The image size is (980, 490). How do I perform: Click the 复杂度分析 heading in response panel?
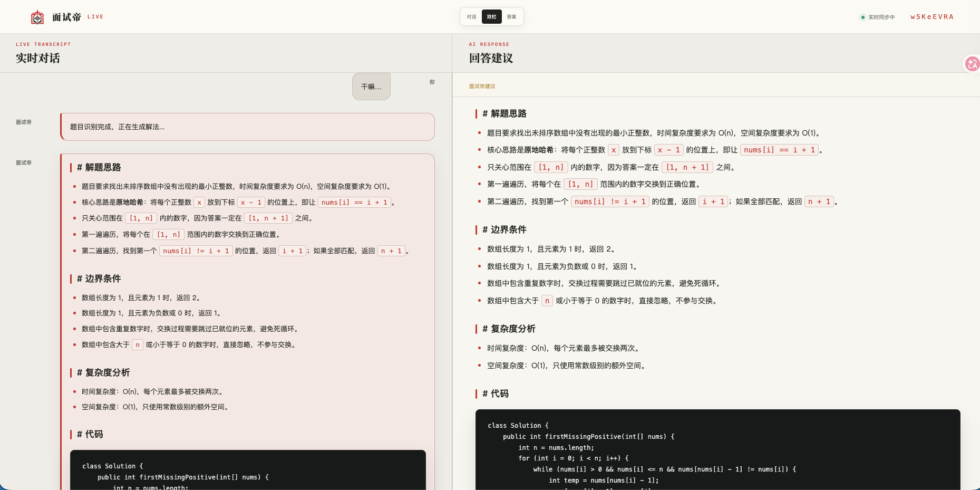(x=509, y=329)
